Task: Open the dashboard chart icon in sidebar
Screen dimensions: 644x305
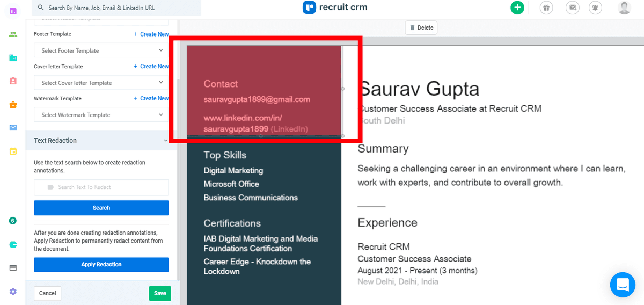Action: 13,11
